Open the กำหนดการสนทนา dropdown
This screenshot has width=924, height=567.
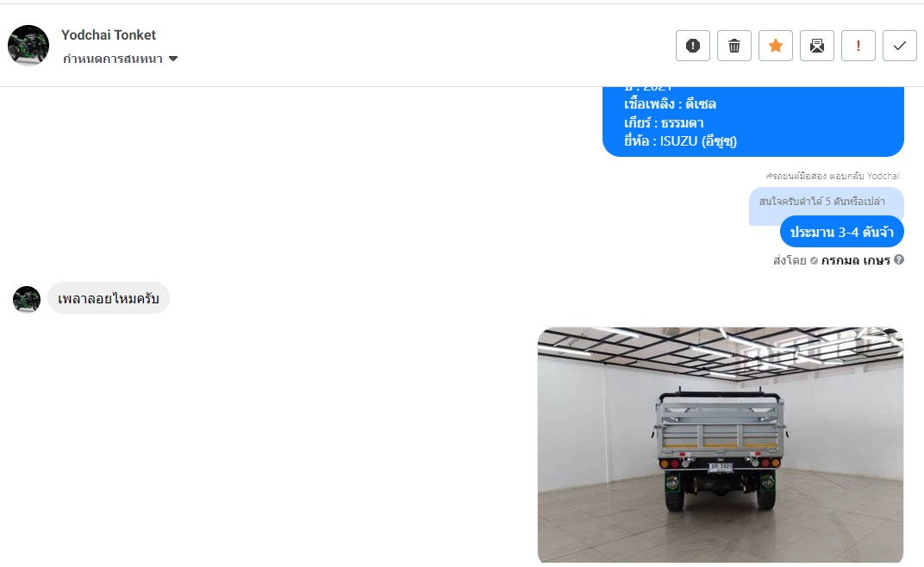click(120, 59)
